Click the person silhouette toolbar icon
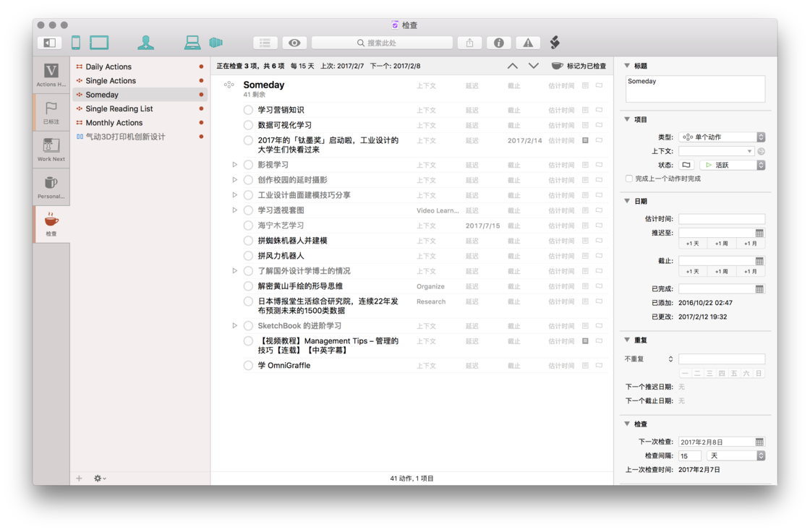Image resolution: width=810 pixels, height=532 pixels. point(145,43)
